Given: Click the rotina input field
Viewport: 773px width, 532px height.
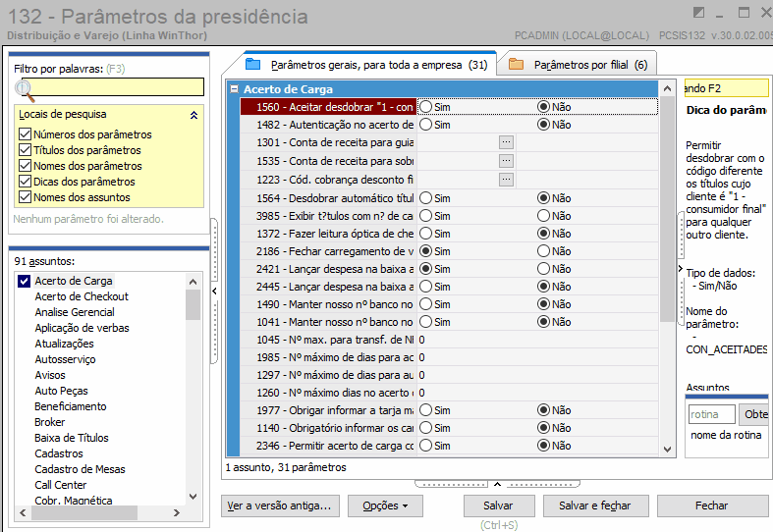Looking at the screenshot, I should pos(712,414).
